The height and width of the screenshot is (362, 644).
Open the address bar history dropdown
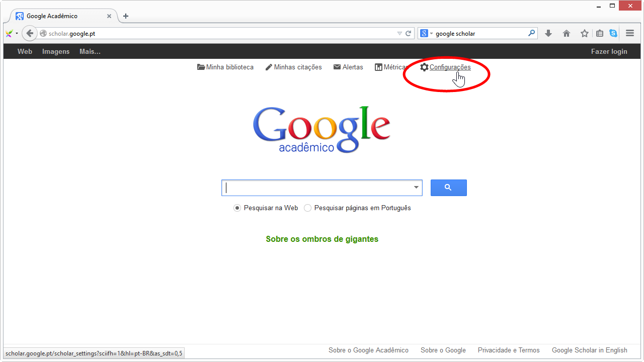[399, 34]
